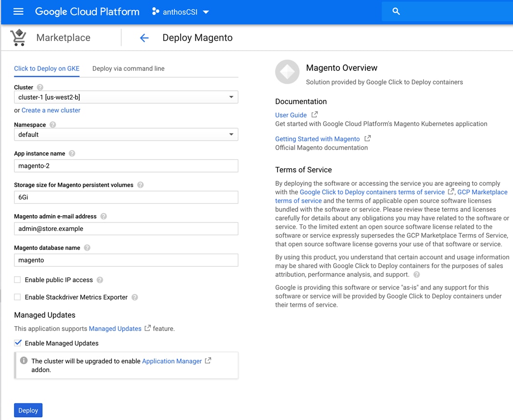This screenshot has height=420, width=513.
Task: Click the Terms of Service heading
Action: pyautogui.click(x=303, y=170)
